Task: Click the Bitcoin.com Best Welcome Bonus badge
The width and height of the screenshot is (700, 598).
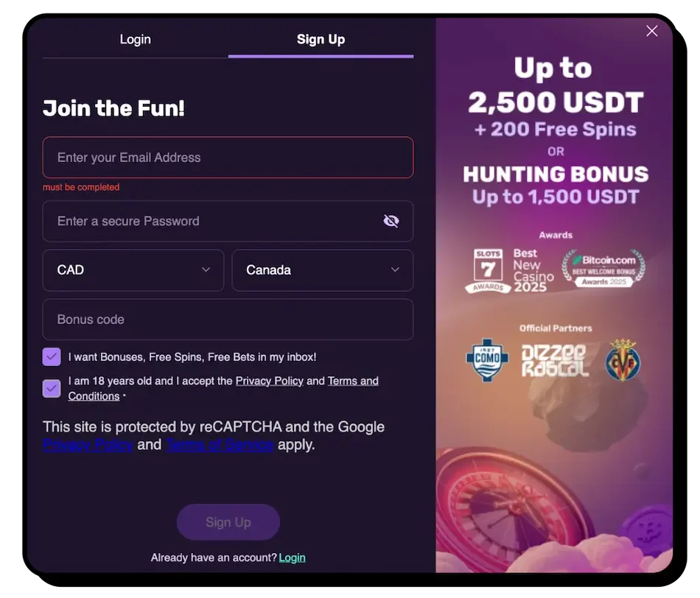Action: [603, 268]
